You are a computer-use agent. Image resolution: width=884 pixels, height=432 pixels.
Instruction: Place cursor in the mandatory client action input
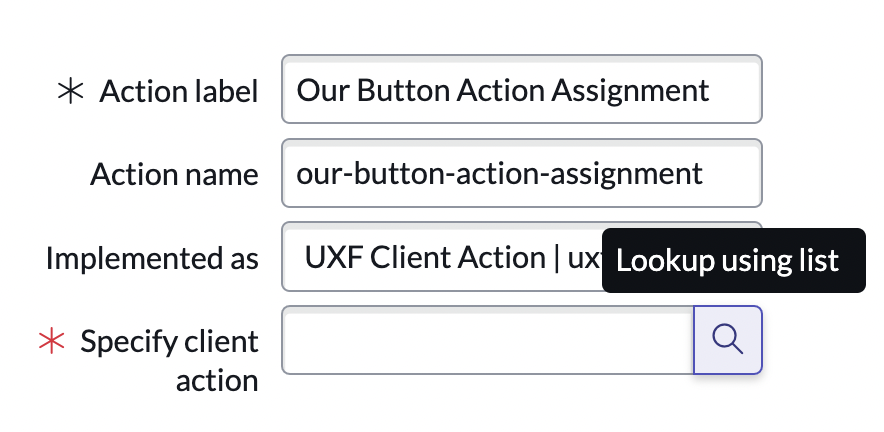coord(487,340)
